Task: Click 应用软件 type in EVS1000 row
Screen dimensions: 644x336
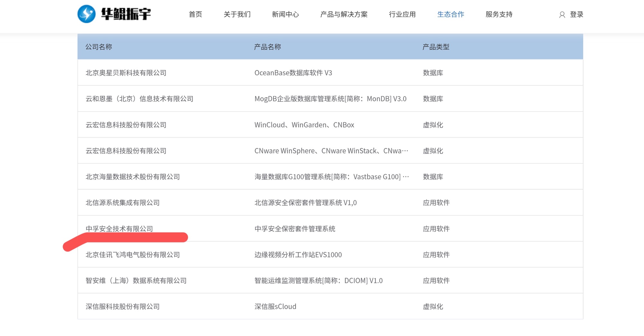Action: pyautogui.click(x=436, y=255)
